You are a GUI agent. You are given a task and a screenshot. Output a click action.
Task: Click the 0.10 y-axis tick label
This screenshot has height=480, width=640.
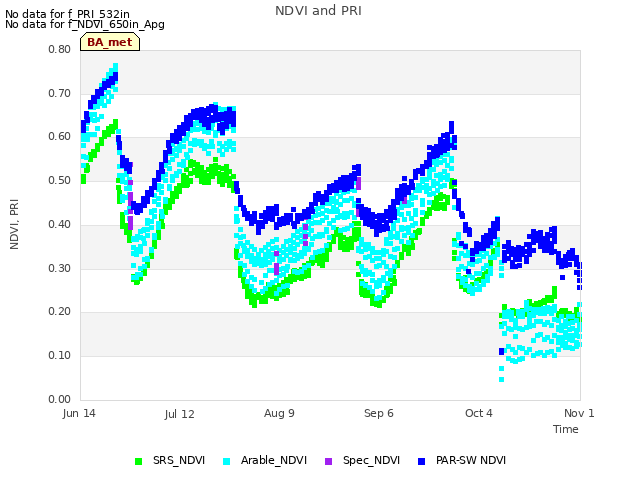coord(60,356)
